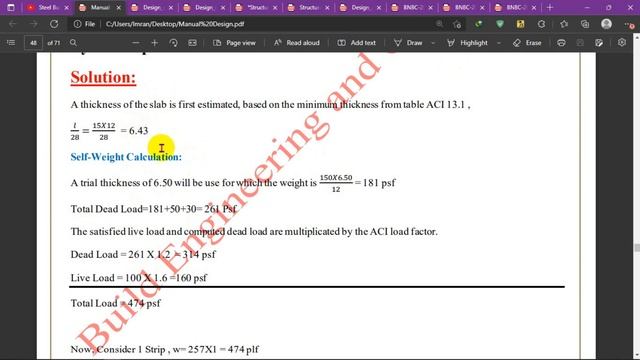Click the page number field showing 48
The image size is (640, 360).
click(x=33, y=42)
